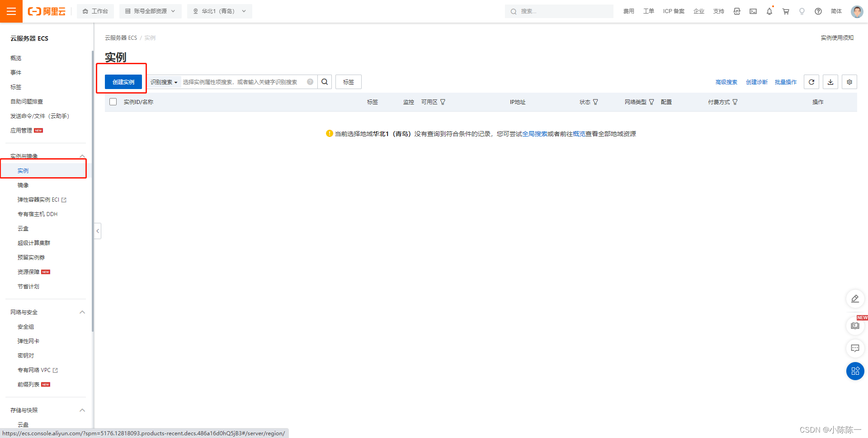The width and height of the screenshot is (868, 438).
Task: Filter by network type (网络类型) funnel
Action: click(x=651, y=102)
